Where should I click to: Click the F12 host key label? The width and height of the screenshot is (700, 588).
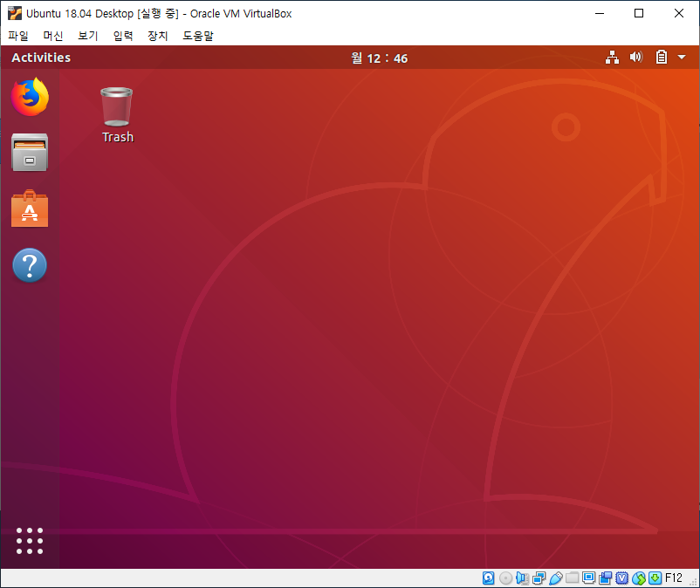(x=674, y=578)
